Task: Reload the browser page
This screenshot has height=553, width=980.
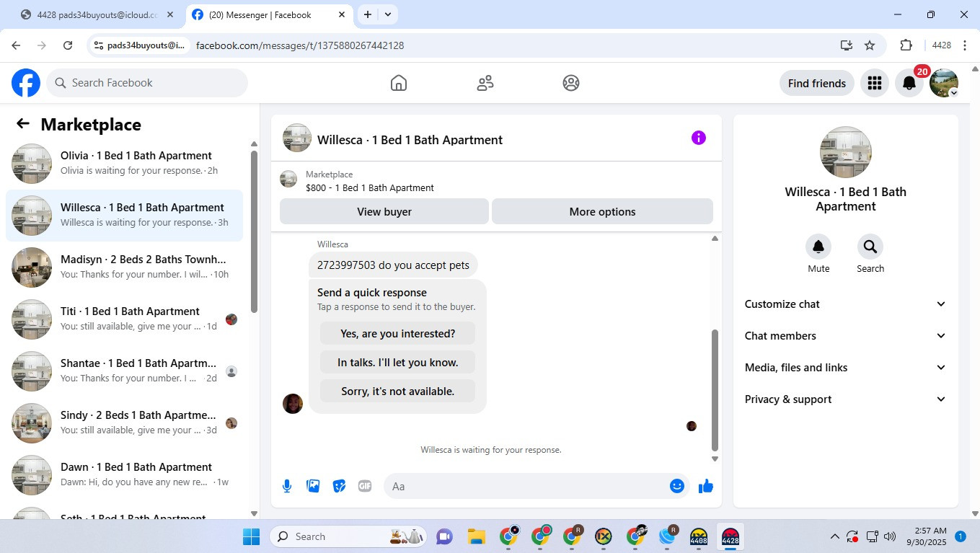Action: coord(68,45)
